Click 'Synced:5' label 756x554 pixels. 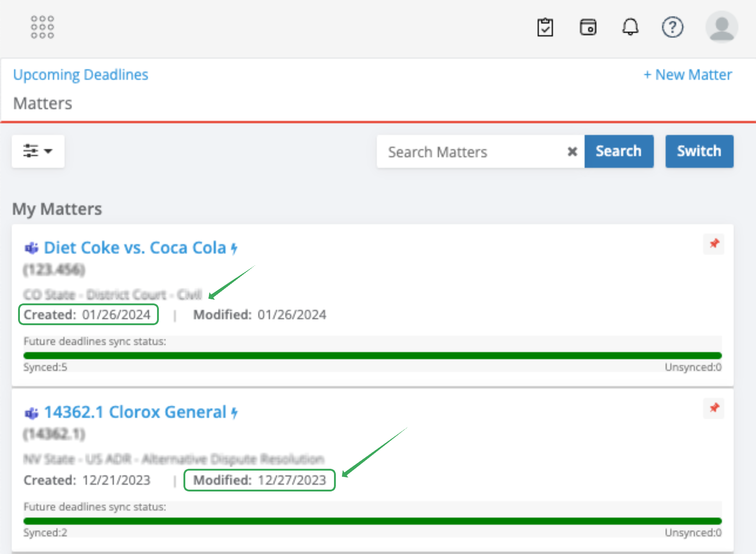coord(45,367)
